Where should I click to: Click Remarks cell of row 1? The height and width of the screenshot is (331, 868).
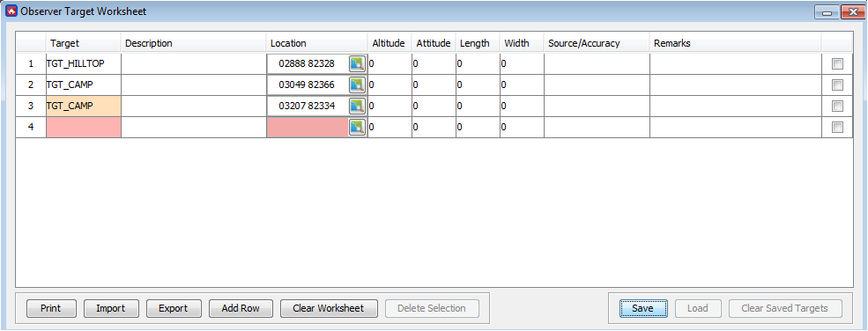pos(736,64)
